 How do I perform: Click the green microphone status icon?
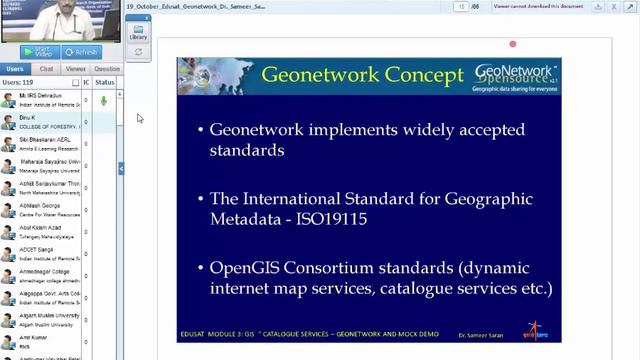(x=104, y=101)
